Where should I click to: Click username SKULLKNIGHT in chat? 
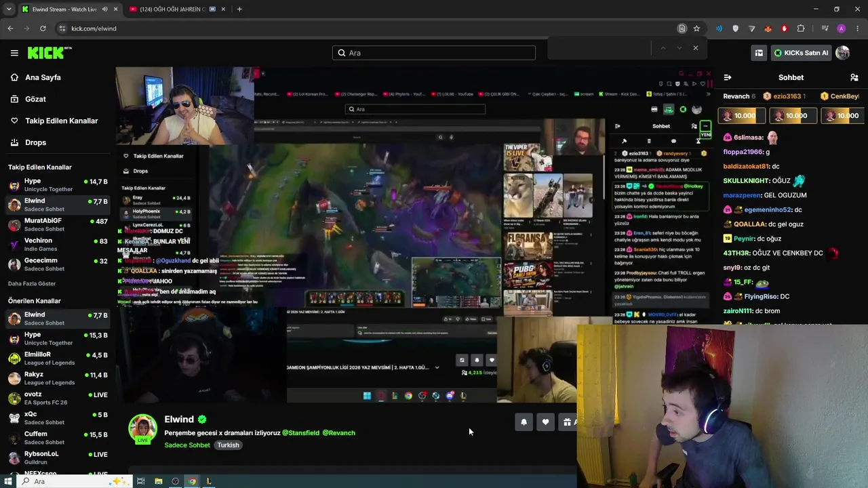tap(746, 181)
